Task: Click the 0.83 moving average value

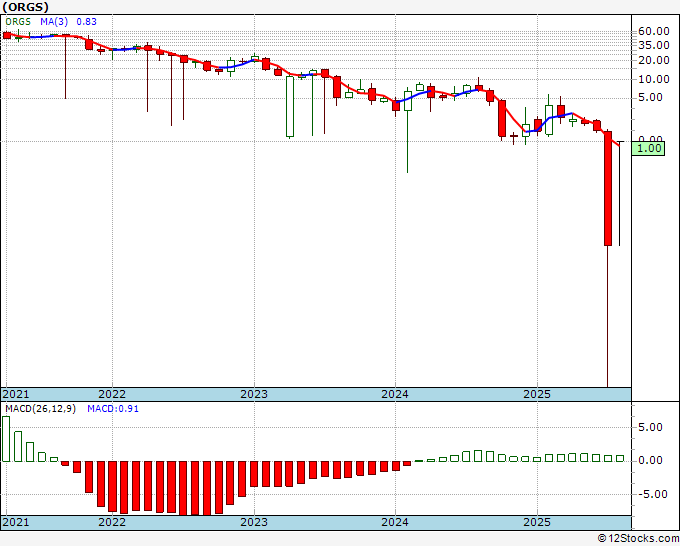Action: click(87, 22)
